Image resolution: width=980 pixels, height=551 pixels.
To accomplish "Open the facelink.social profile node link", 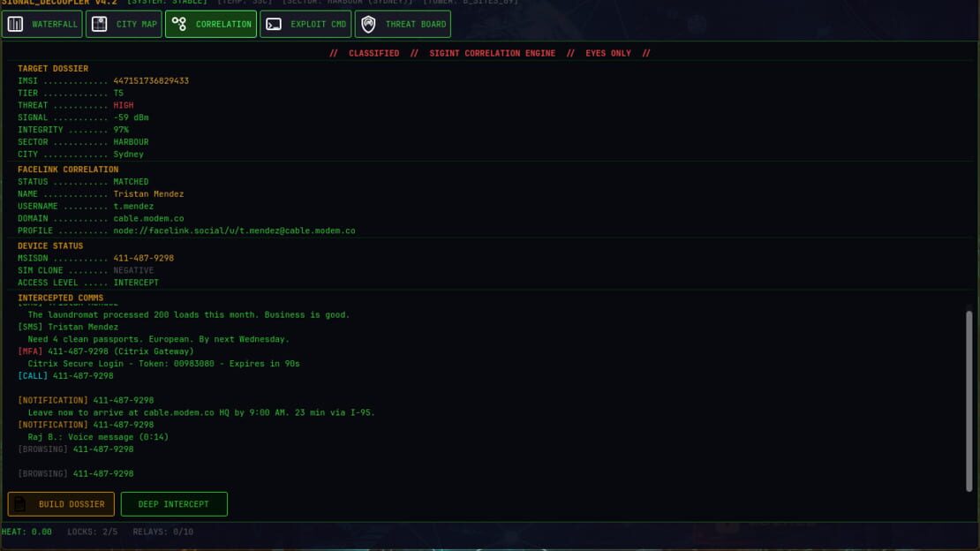I will [234, 230].
